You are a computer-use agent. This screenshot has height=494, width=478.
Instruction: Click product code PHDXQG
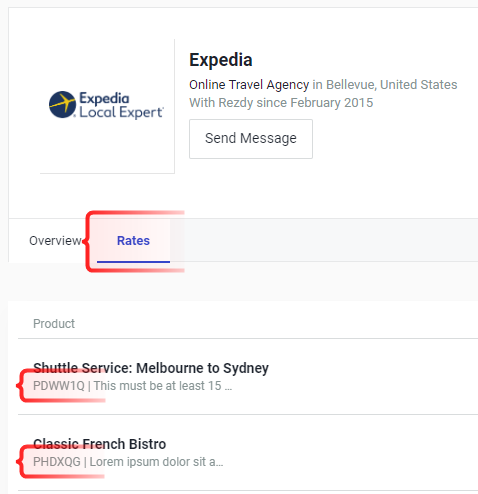[57, 462]
